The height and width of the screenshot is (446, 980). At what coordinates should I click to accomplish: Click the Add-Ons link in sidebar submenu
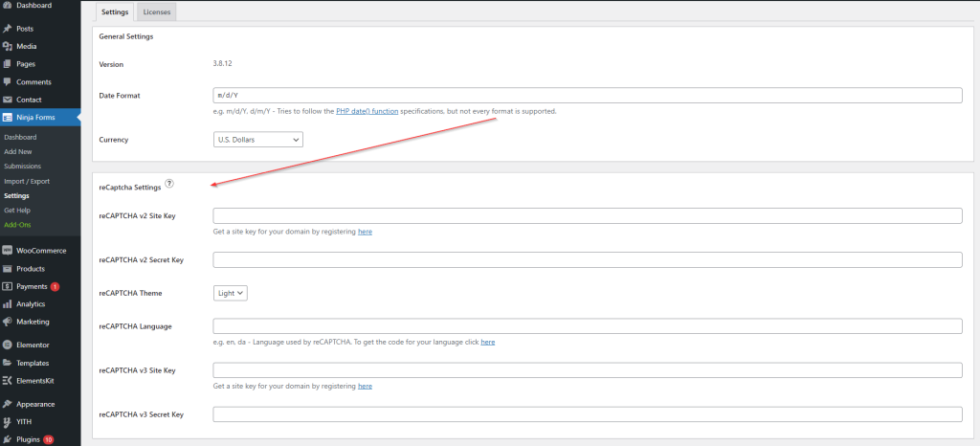[x=18, y=225]
